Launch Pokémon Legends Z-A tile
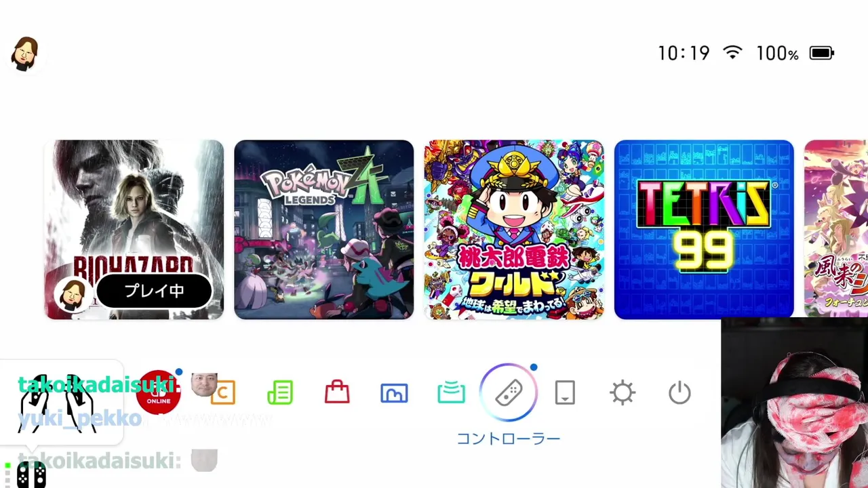Screen dimensions: 868x488 323,229
